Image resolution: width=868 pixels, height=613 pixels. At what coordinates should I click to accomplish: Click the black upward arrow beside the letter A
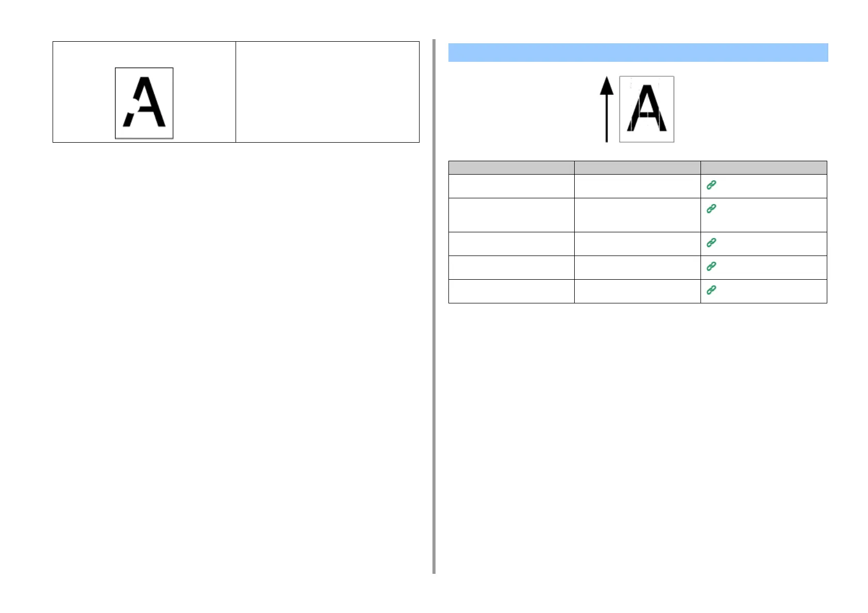click(x=607, y=109)
